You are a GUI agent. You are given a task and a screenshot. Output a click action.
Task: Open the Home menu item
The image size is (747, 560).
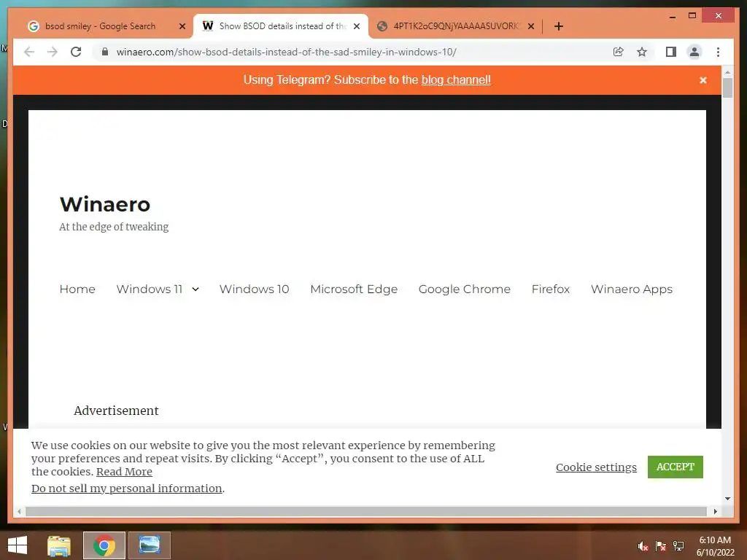click(77, 289)
